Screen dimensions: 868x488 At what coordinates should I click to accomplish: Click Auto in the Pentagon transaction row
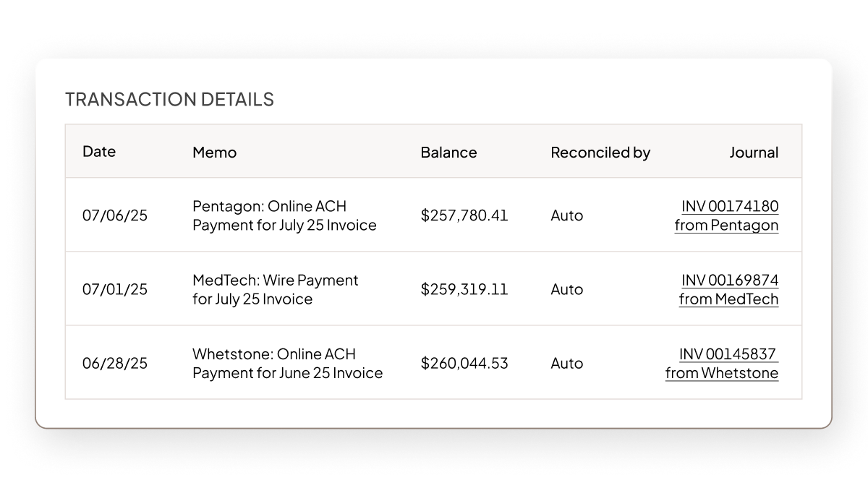tap(566, 215)
